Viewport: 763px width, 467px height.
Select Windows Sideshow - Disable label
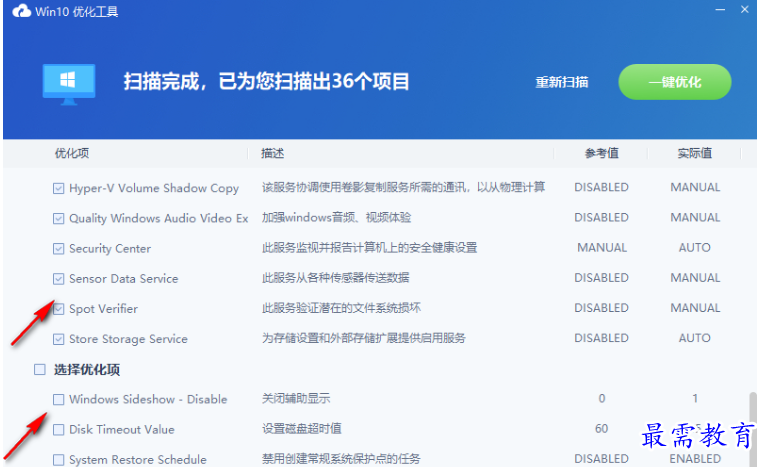coord(148,399)
